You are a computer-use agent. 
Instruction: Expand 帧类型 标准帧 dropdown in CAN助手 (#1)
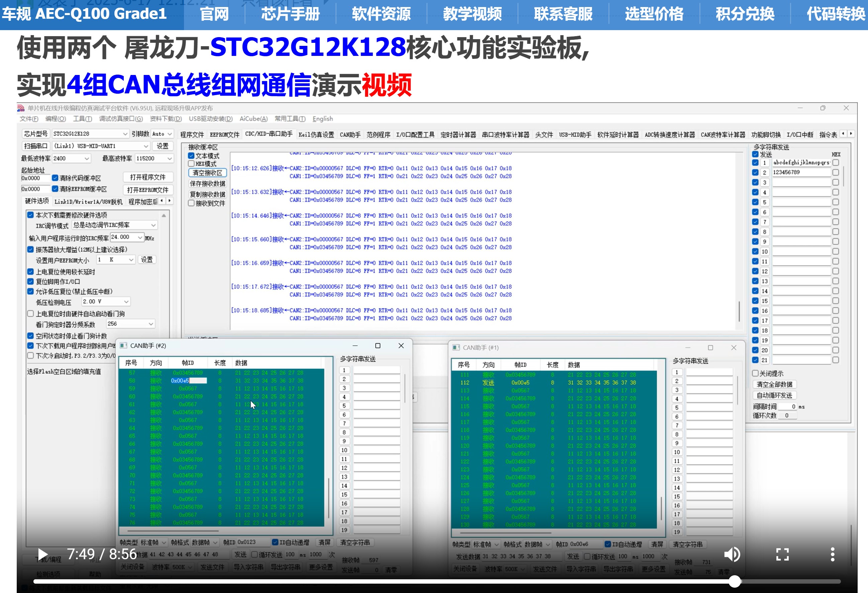click(x=497, y=544)
